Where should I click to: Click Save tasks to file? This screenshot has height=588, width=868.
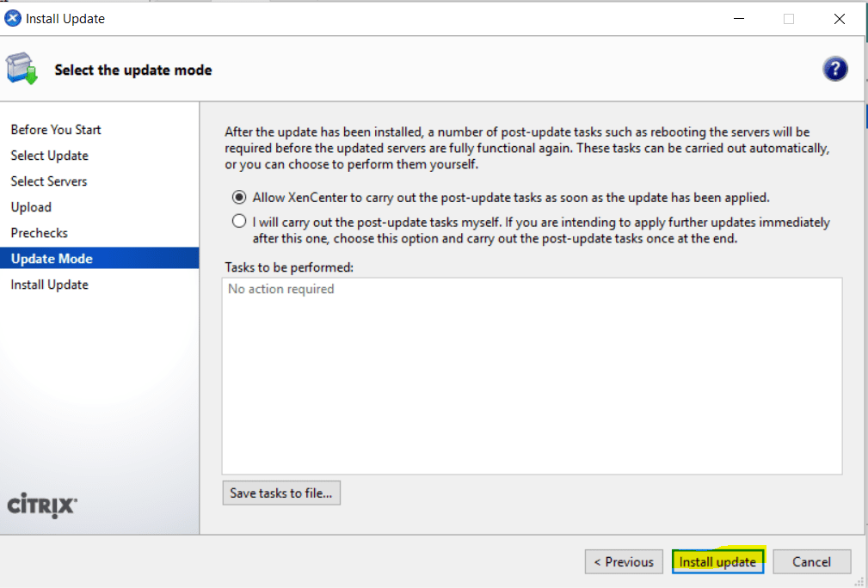click(x=281, y=493)
